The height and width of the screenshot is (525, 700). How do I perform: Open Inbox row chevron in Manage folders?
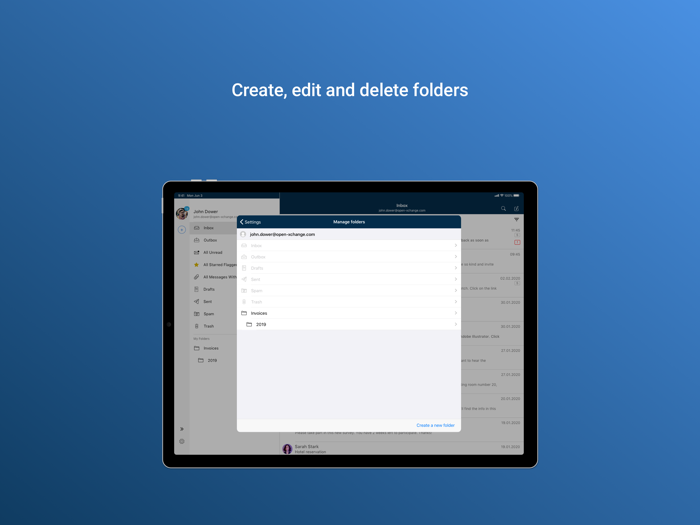point(455,246)
